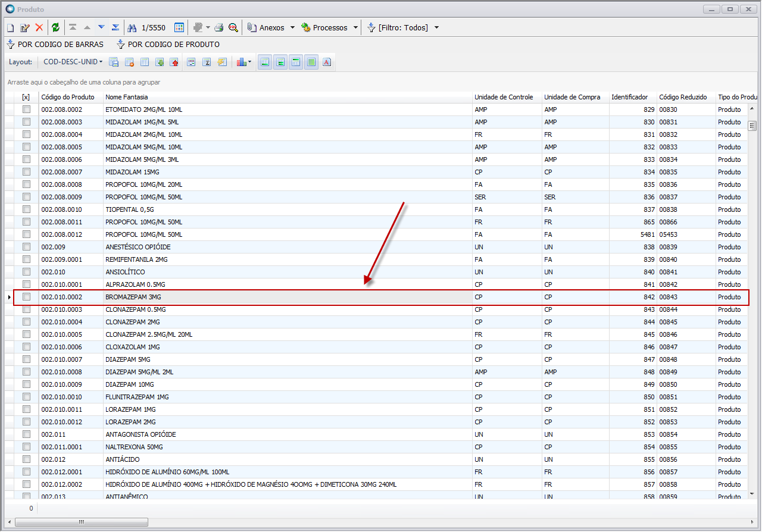Delete record with red X icon
Viewport: 762px width, 532px height.
(39, 27)
